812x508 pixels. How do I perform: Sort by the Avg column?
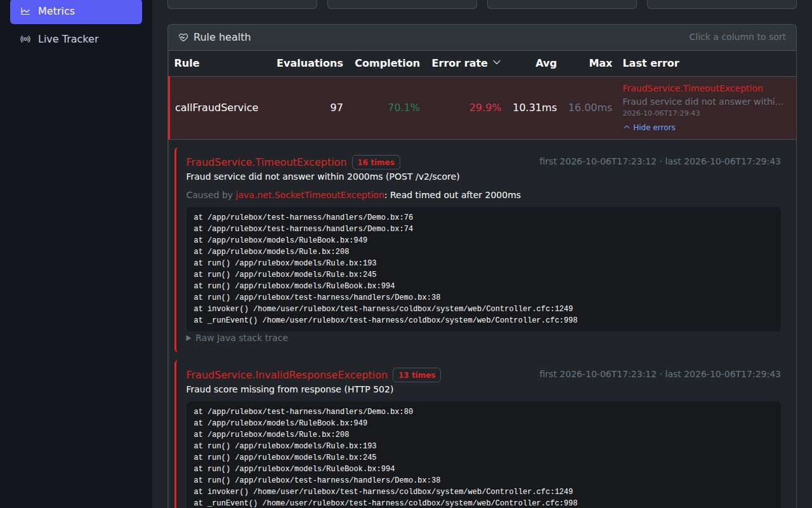[x=546, y=63]
